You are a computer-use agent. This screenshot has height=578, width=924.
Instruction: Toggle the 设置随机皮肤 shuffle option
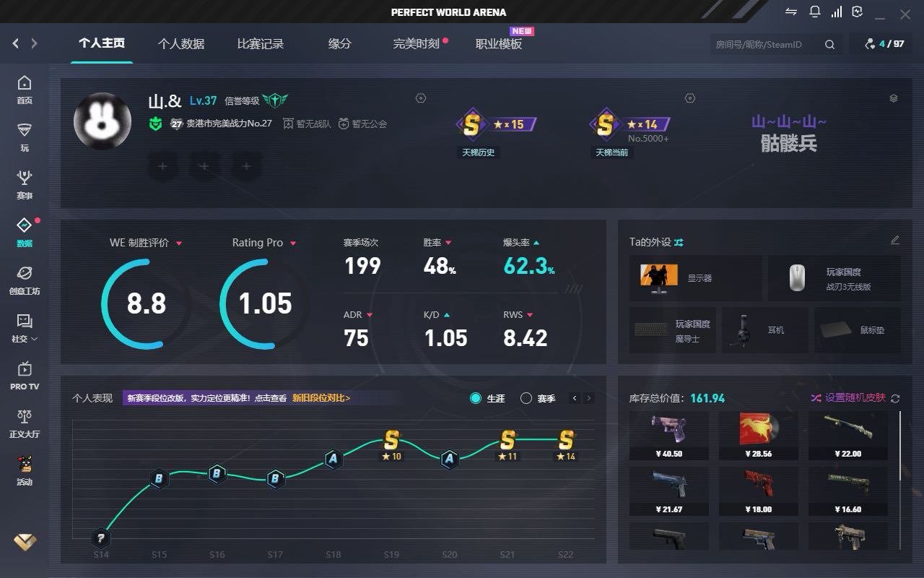pyautogui.click(x=849, y=398)
